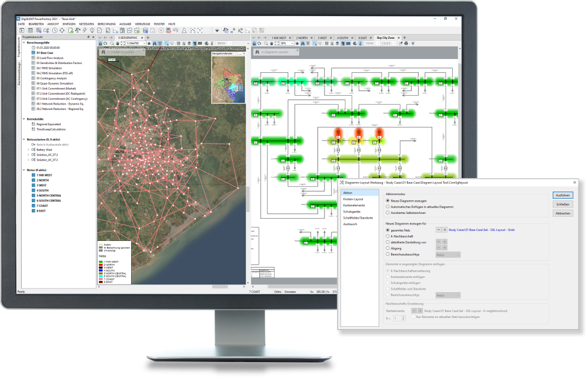Image resolution: width=588 pixels, height=392 pixels.
Task: Click the Ausführen button
Action: click(x=563, y=195)
